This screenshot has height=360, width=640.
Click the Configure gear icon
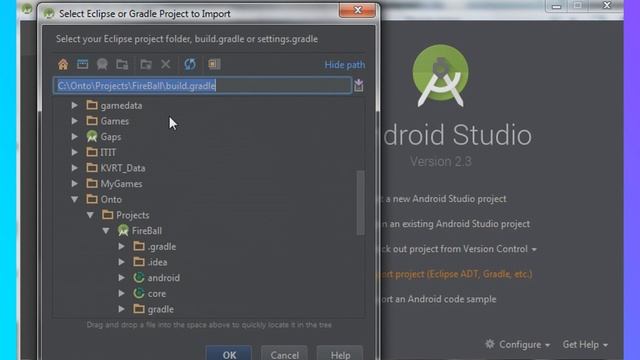490,344
